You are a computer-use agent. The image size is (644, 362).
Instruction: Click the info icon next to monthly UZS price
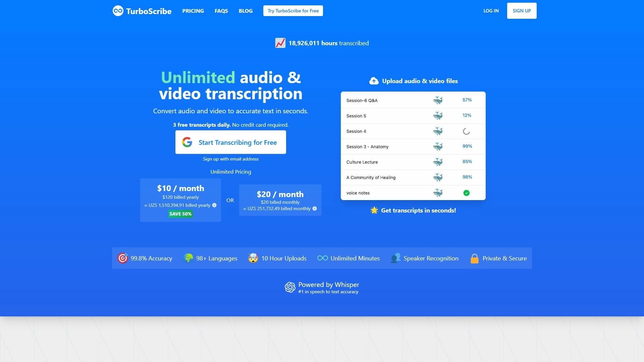pyautogui.click(x=315, y=208)
